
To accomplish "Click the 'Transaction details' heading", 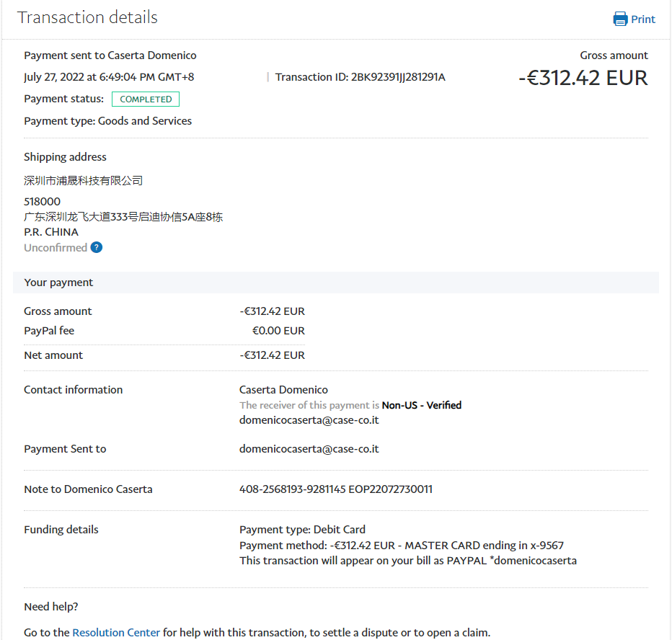I will pos(87,17).
